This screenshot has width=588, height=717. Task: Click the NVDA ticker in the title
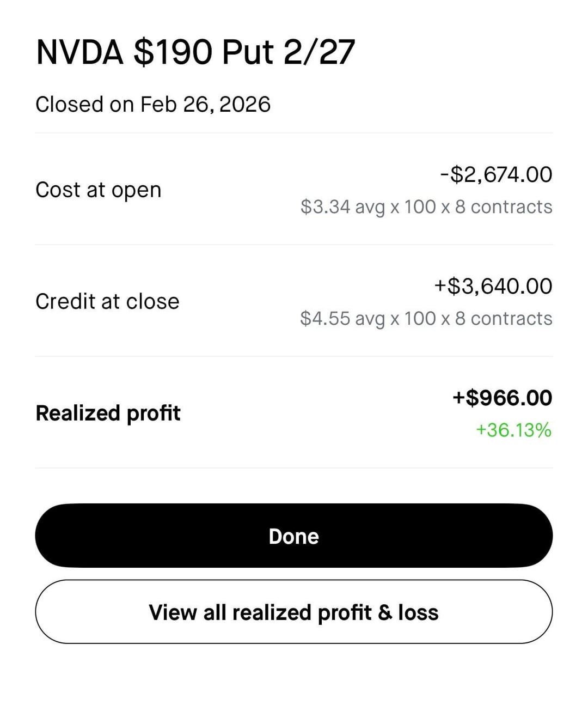point(79,53)
